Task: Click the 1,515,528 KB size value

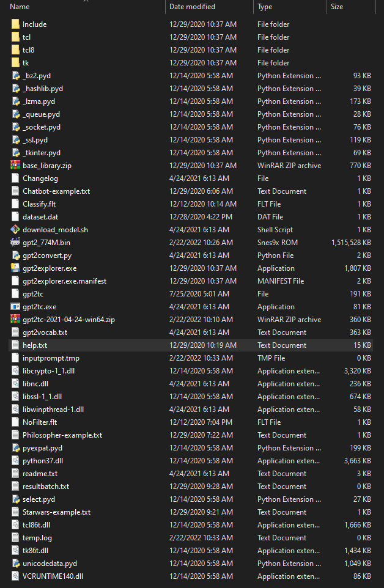Action: click(352, 243)
